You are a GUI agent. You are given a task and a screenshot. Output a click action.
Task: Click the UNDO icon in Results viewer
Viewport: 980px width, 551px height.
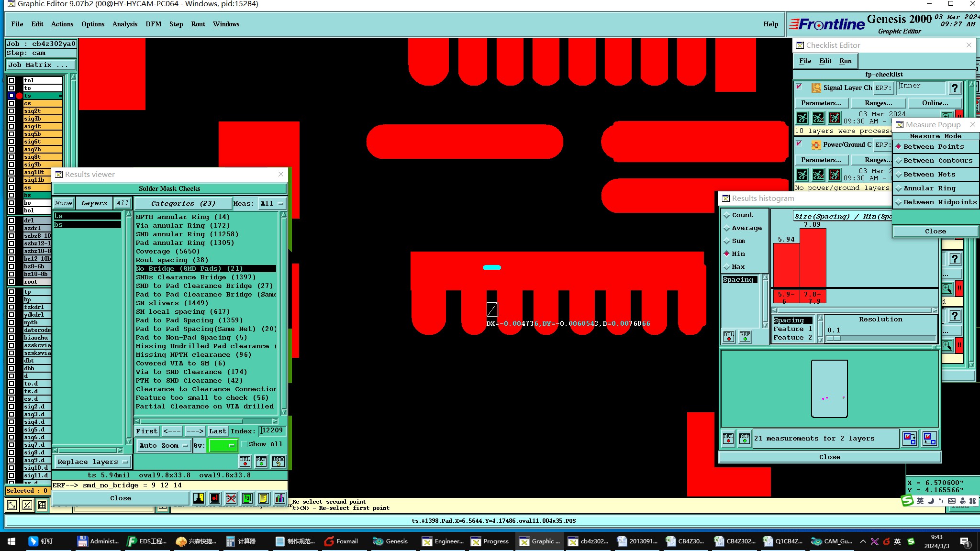(x=278, y=461)
